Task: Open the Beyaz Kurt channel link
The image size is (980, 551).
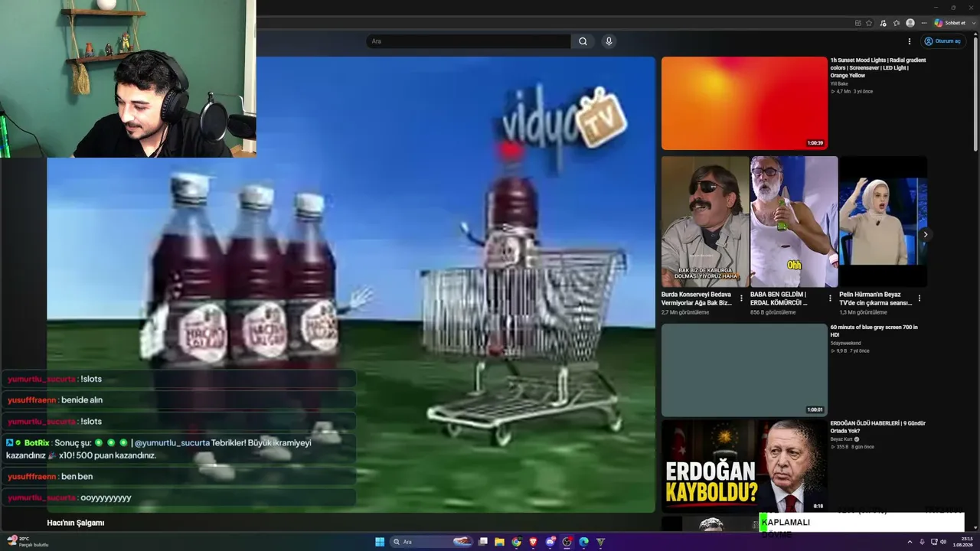Action: point(842,439)
